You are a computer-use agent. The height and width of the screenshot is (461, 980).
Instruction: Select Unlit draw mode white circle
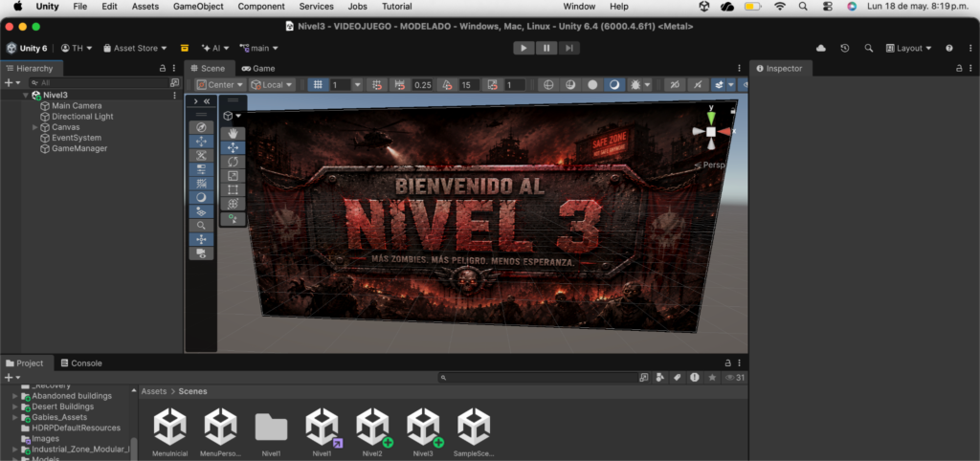(x=592, y=85)
